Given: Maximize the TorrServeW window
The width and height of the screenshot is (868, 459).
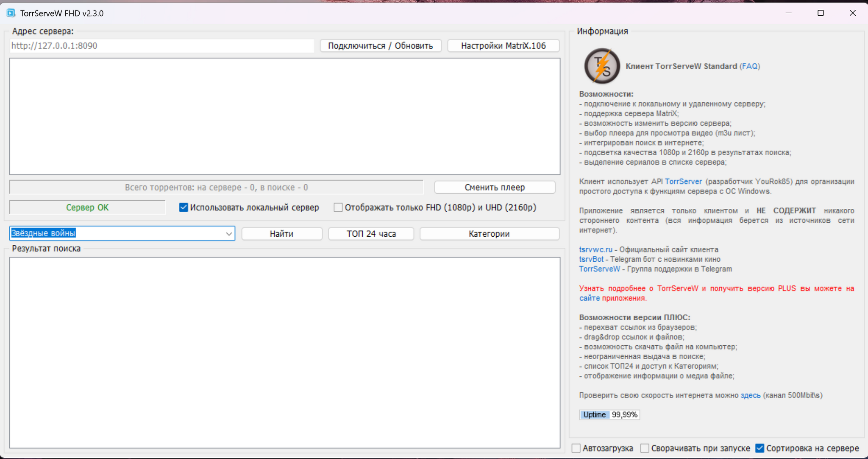Looking at the screenshot, I should click(821, 13).
